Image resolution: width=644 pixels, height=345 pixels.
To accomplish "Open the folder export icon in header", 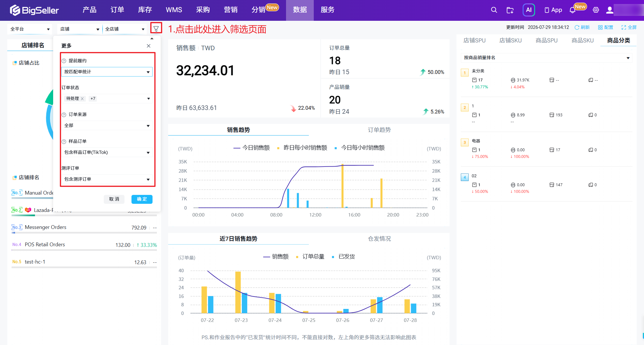I will [510, 10].
